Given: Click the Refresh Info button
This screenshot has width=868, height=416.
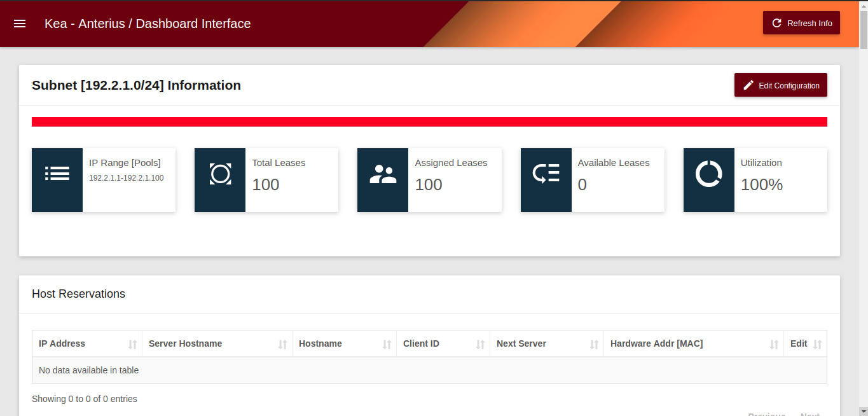Looking at the screenshot, I should point(801,23).
